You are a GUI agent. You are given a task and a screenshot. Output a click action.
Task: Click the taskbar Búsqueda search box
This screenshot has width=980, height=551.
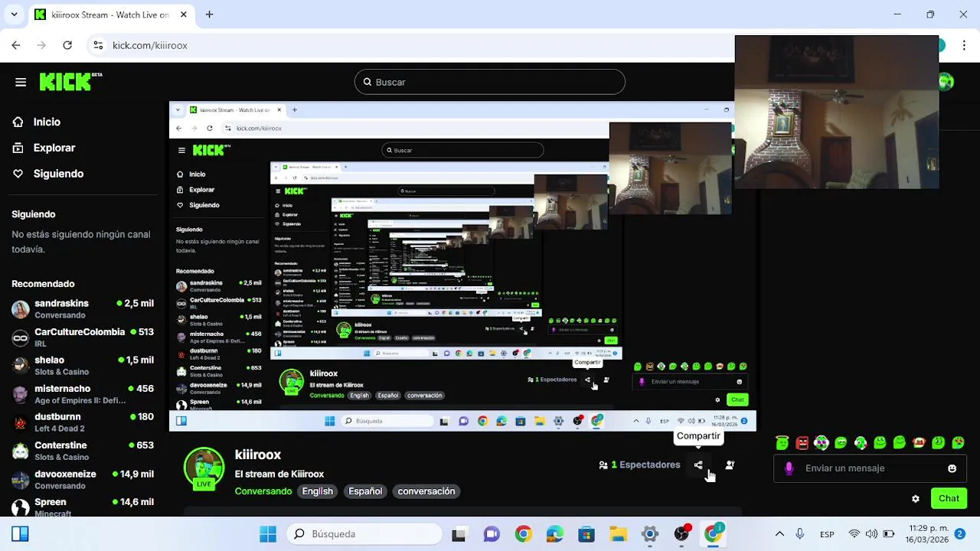click(x=364, y=534)
